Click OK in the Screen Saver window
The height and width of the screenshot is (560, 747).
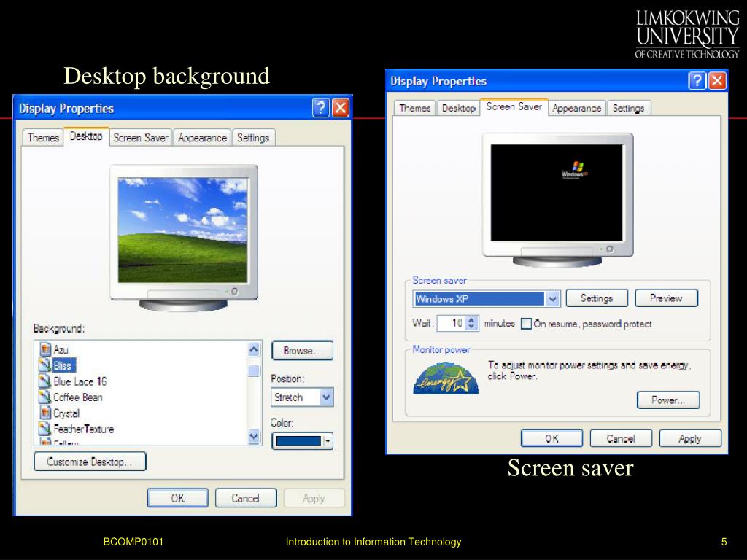pyautogui.click(x=551, y=438)
